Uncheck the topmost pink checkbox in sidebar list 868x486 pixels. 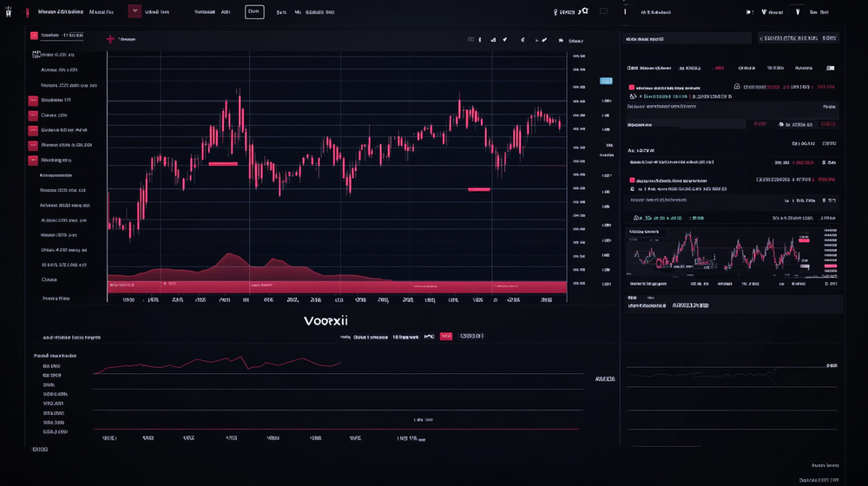pyautogui.click(x=33, y=100)
